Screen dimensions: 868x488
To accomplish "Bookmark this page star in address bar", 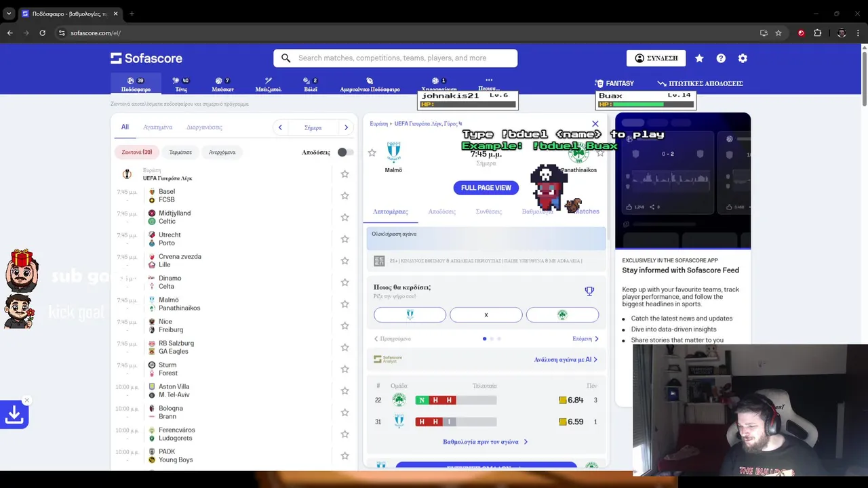I will point(778,33).
